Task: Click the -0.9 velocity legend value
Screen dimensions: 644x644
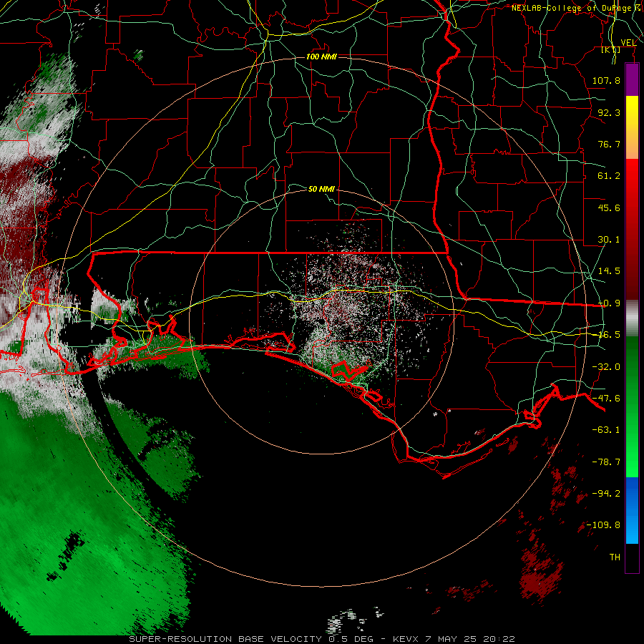Action: click(609, 303)
